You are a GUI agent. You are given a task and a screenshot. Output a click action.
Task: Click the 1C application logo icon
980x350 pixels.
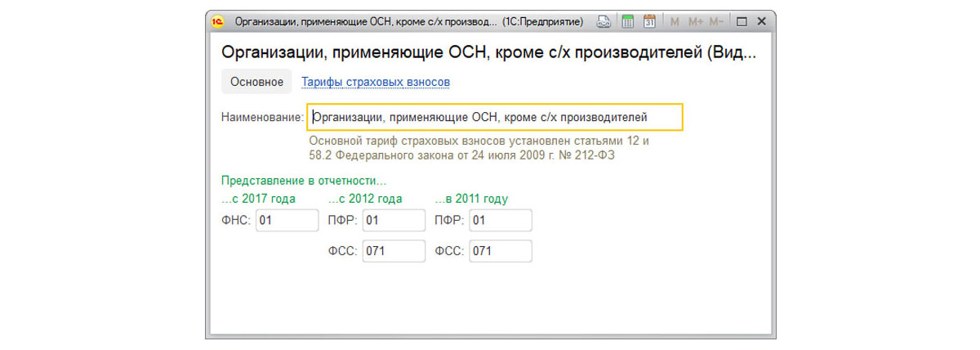tap(219, 22)
